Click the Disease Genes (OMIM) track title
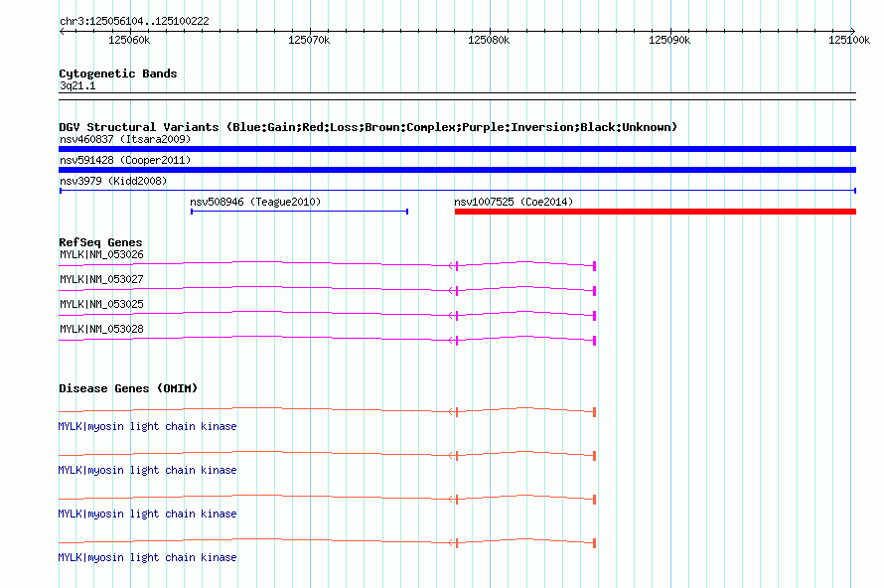884x588 pixels. pos(128,388)
